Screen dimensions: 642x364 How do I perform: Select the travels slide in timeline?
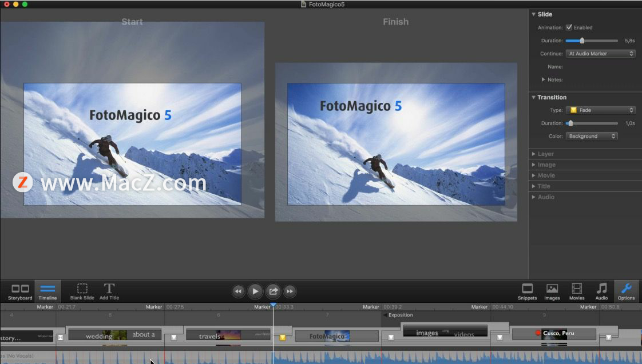(228, 335)
